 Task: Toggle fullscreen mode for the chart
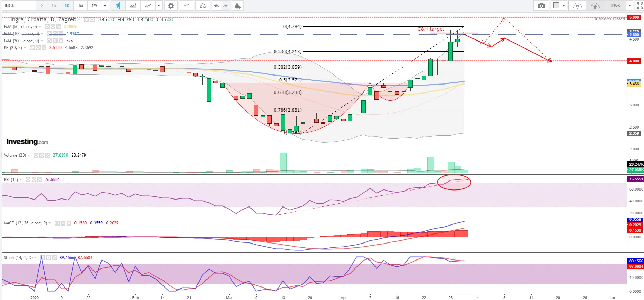point(640,6)
